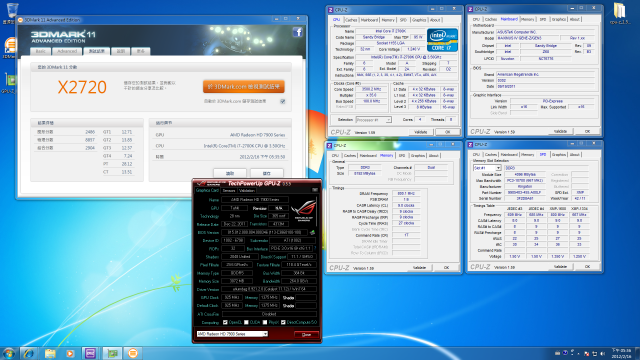Click the CPU-Z Specification field with Core i7-2700K
Screen dimensions: 640x360
pos(406,57)
